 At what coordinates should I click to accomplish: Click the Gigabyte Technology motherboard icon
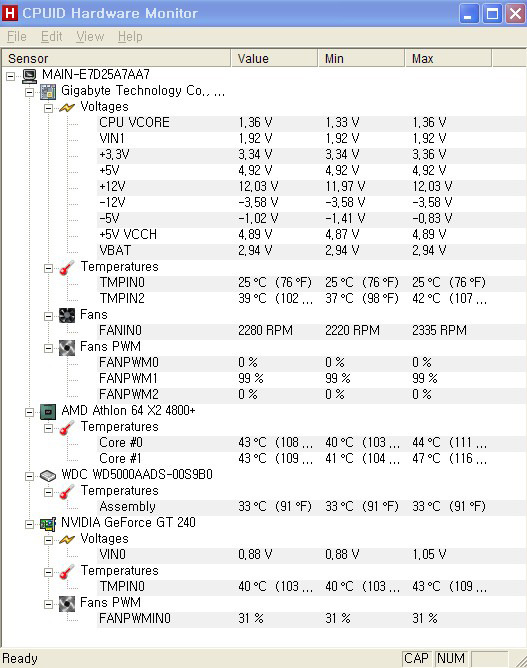(x=48, y=92)
